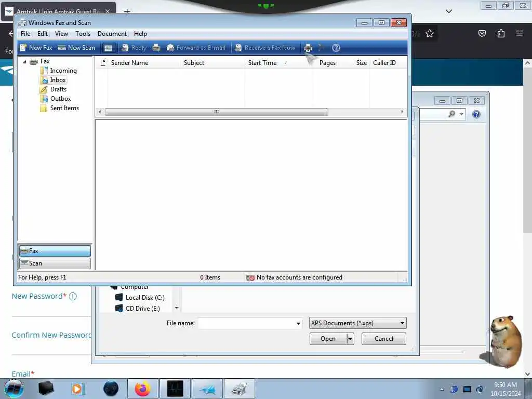Click the search magnifier in XPS viewer window
532x399 pixels.
[x=451, y=114]
